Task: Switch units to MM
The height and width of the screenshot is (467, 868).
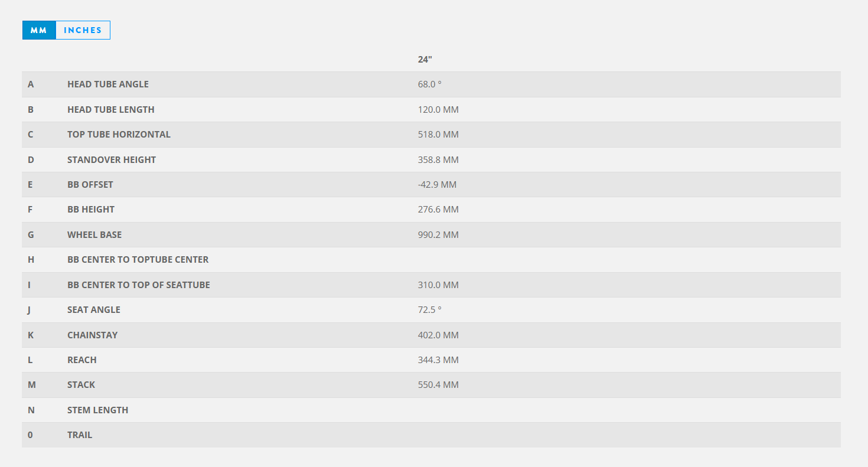Action: pyautogui.click(x=39, y=30)
